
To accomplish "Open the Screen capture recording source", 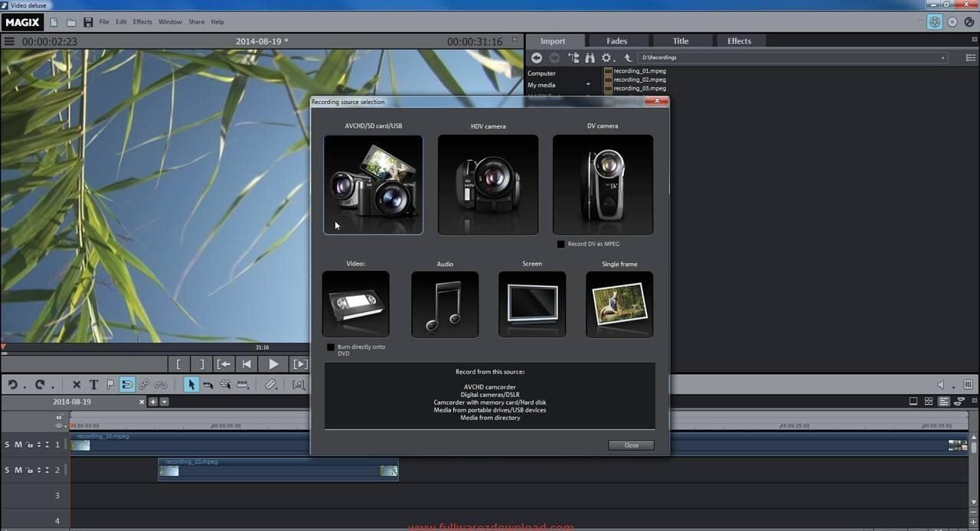I will coord(532,304).
